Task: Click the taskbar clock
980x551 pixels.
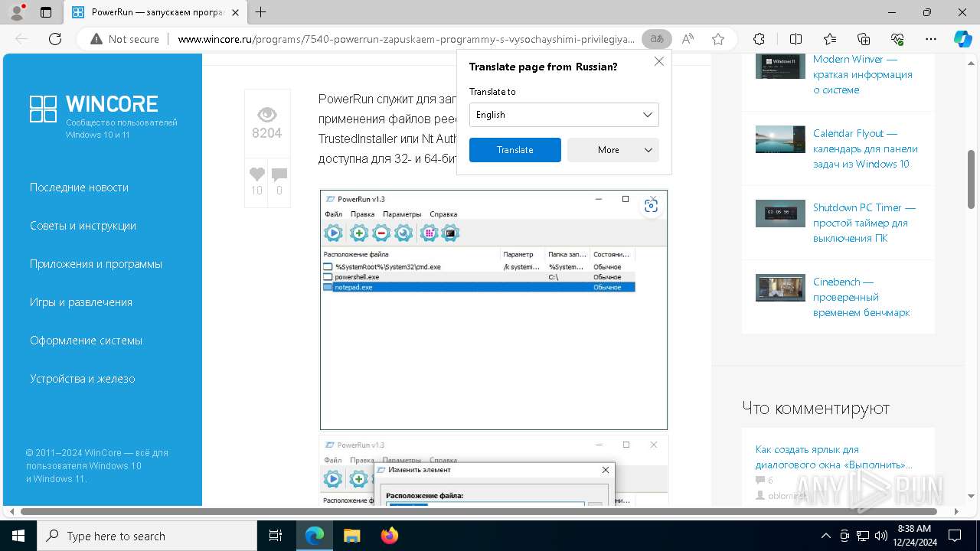Action: click(x=913, y=536)
